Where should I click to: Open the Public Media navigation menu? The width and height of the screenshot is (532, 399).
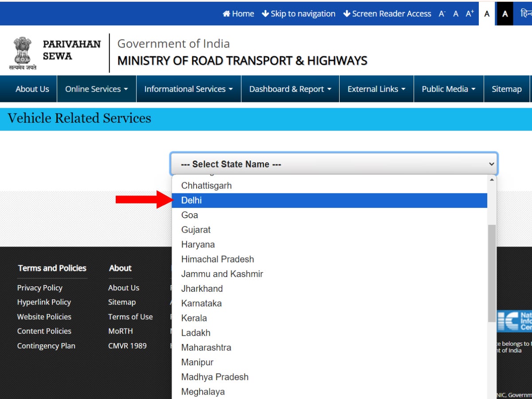coord(448,89)
